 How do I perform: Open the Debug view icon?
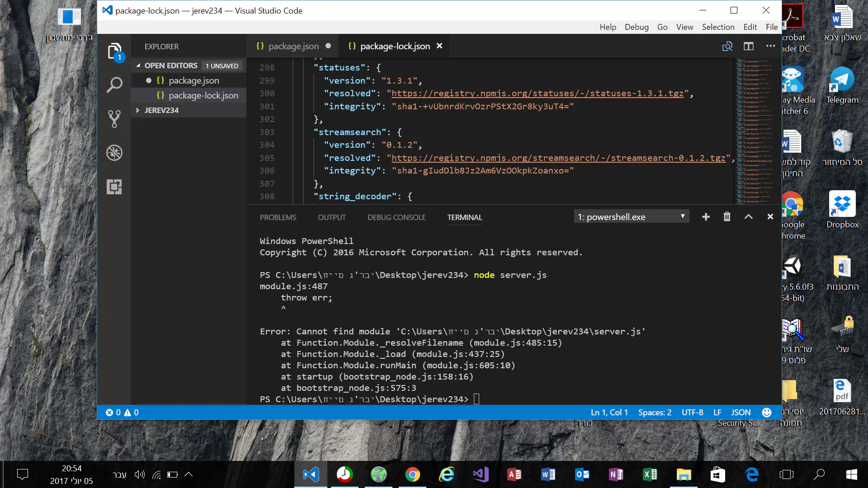pos(114,153)
